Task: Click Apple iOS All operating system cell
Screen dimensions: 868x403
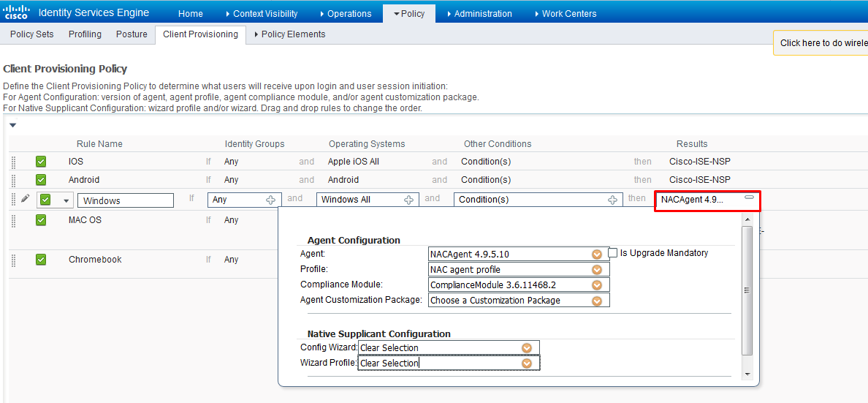Action: (x=353, y=162)
